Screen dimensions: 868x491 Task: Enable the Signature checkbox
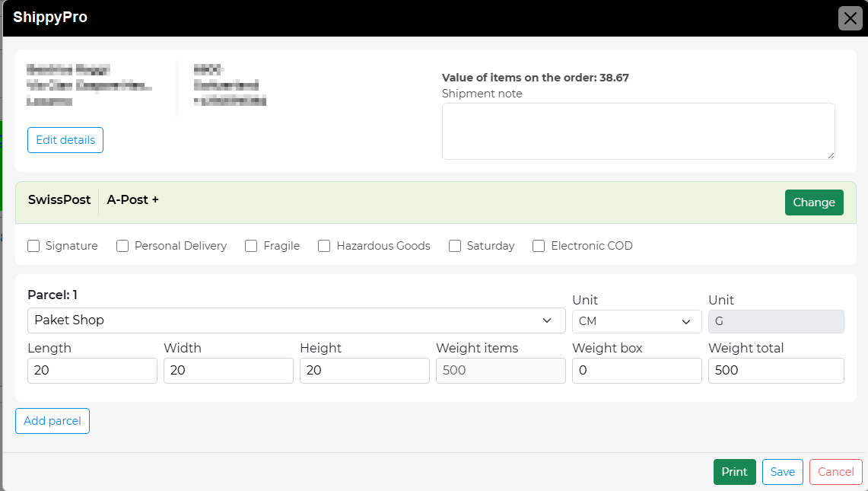click(x=33, y=246)
